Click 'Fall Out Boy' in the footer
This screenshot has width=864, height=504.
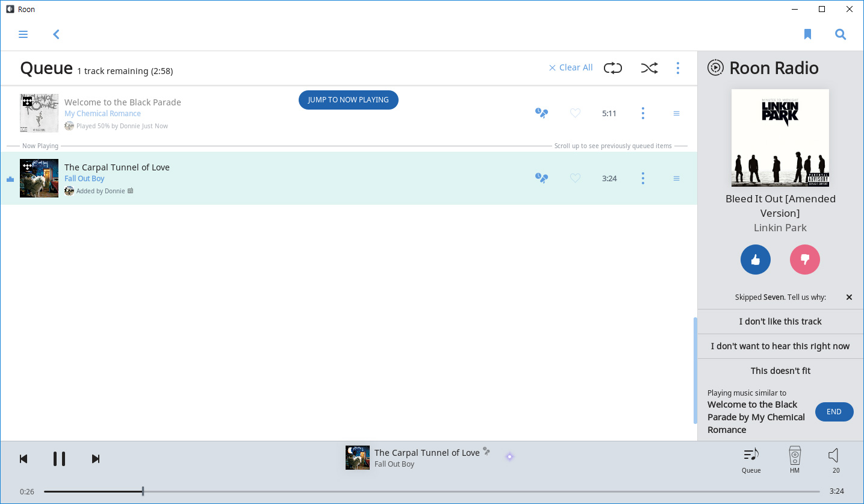(x=394, y=464)
